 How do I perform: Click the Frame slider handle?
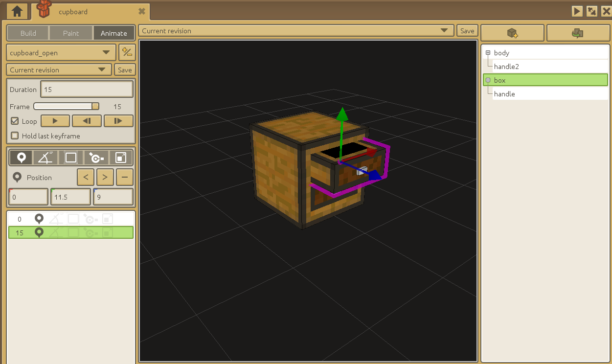[95, 106]
